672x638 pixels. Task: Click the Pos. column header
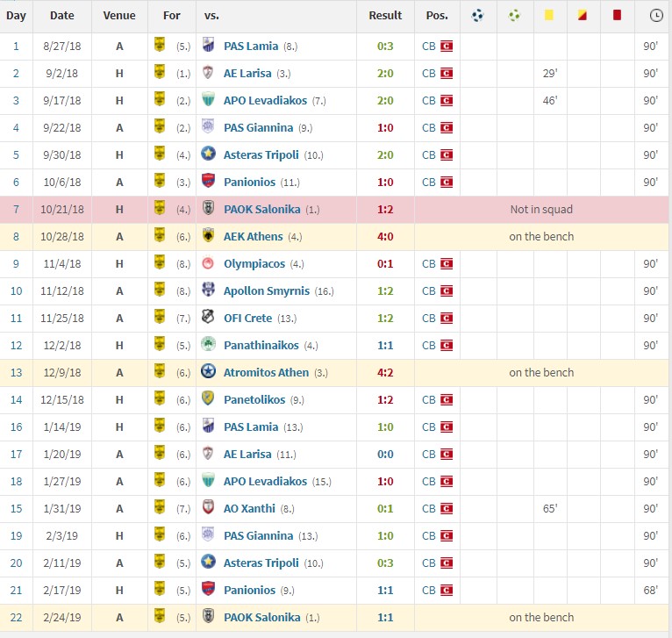point(437,16)
